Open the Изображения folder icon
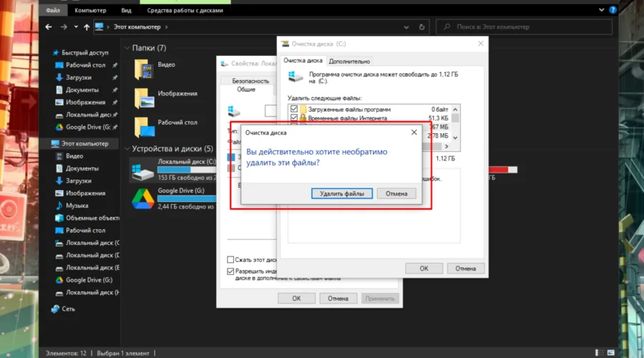This screenshot has height=358, width=644. 145,97
